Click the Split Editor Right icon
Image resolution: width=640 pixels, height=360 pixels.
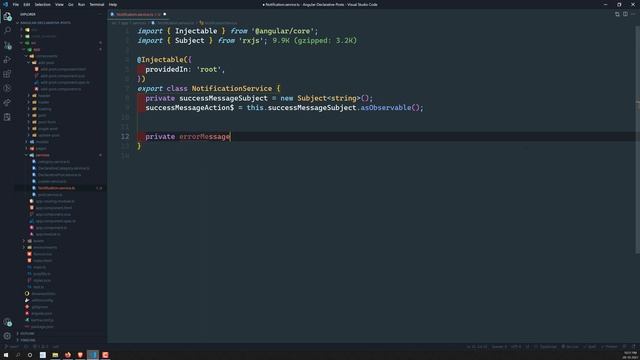(625, 14)
